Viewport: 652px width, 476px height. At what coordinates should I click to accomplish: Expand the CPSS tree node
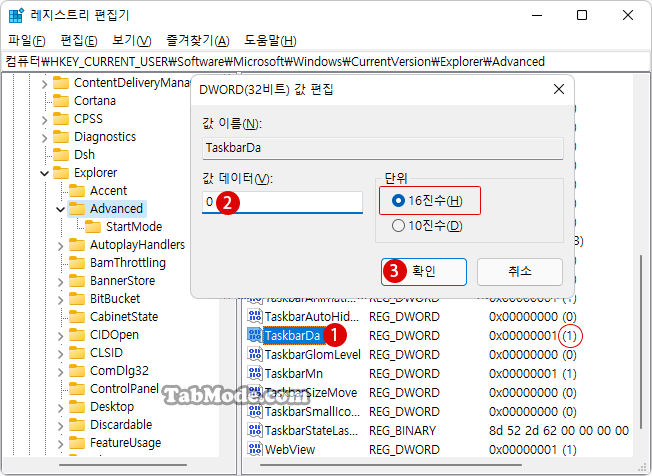pyautogui.click(x=44, y=120)
